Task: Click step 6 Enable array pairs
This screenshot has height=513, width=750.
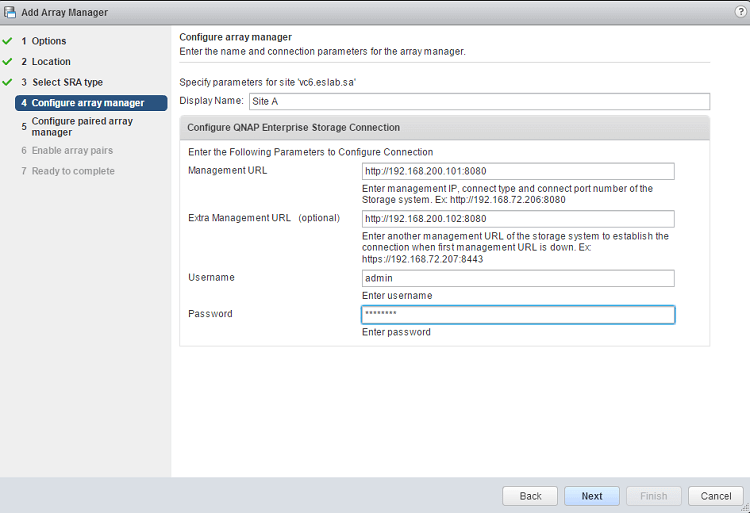Action: tap(72, 151)
